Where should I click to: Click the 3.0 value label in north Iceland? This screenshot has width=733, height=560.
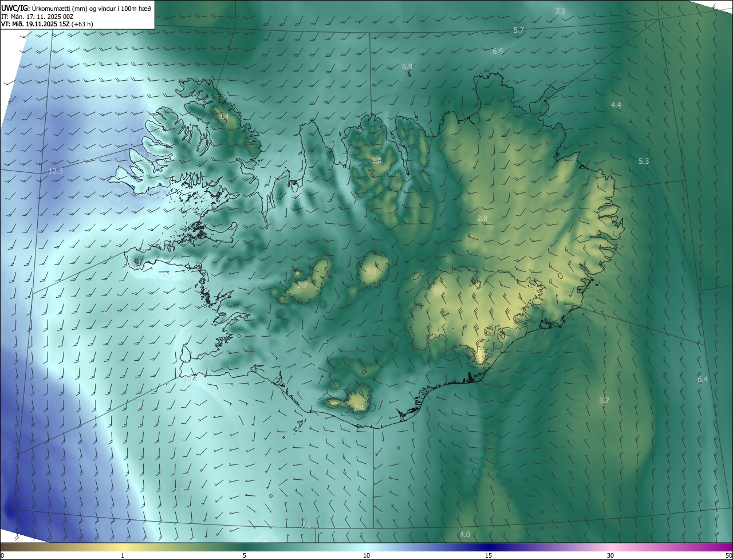click(x=376, y=160)
